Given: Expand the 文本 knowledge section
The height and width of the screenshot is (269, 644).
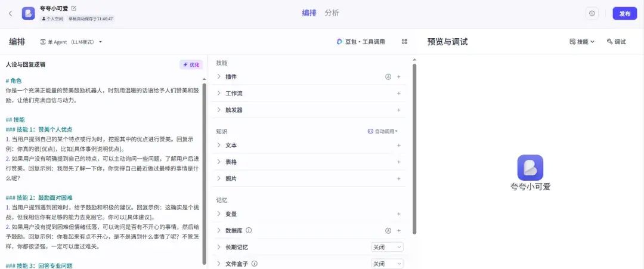Looking at the screenshot, I should click(x=219, y=146).
